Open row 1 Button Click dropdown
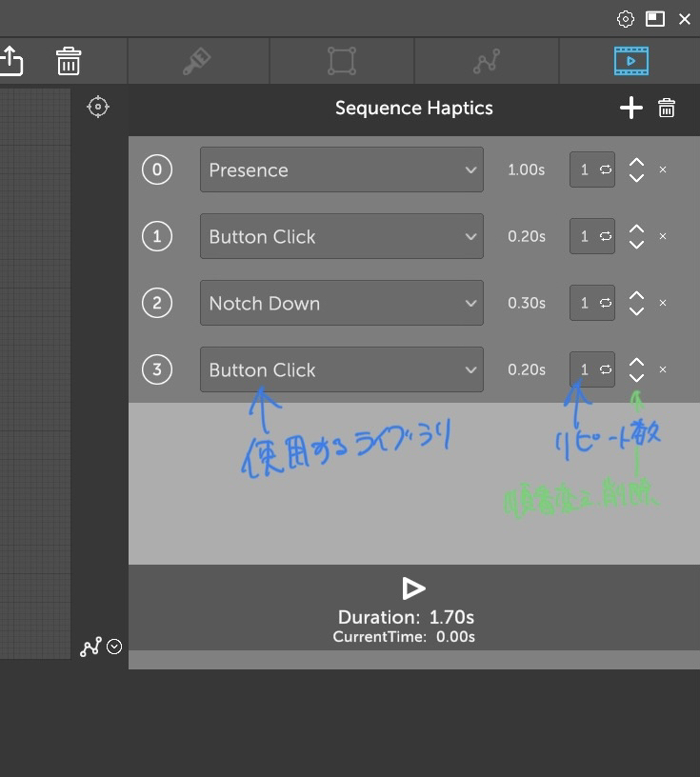This screenshot has width=700, height=777. (x=341, y=237)
